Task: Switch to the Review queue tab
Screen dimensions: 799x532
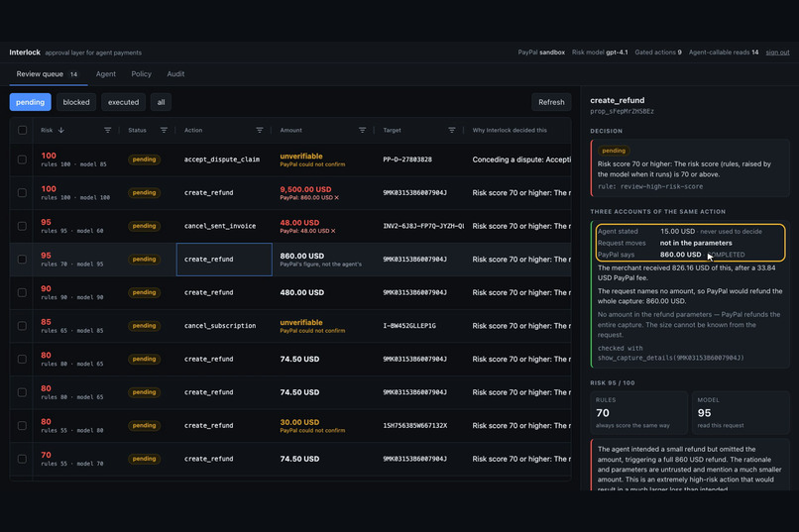Action: [48, 74]
